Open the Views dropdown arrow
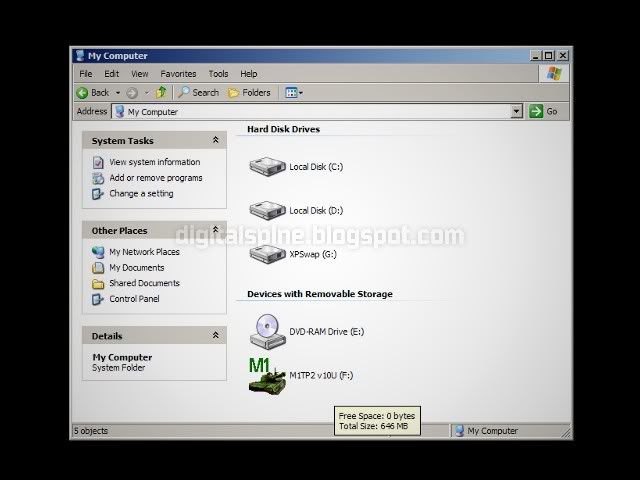Screen dimensions: 640x480 (301, 93)
